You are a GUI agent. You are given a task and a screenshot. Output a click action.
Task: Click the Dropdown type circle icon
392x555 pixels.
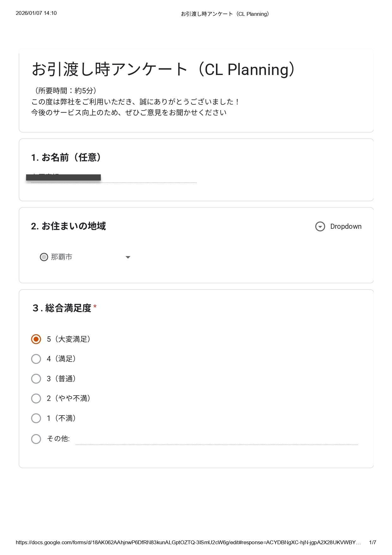(320, 227)
